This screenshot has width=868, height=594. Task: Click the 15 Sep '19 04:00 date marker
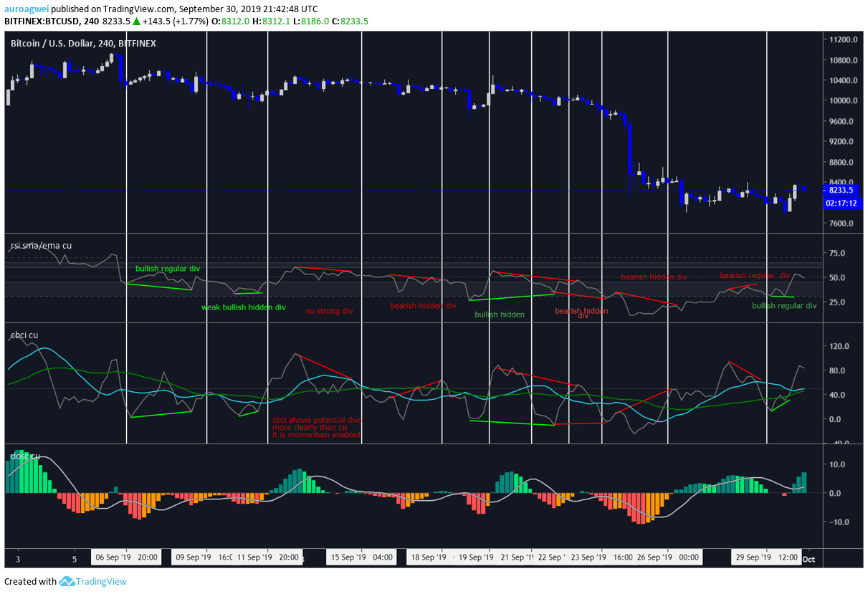(361, 557)
